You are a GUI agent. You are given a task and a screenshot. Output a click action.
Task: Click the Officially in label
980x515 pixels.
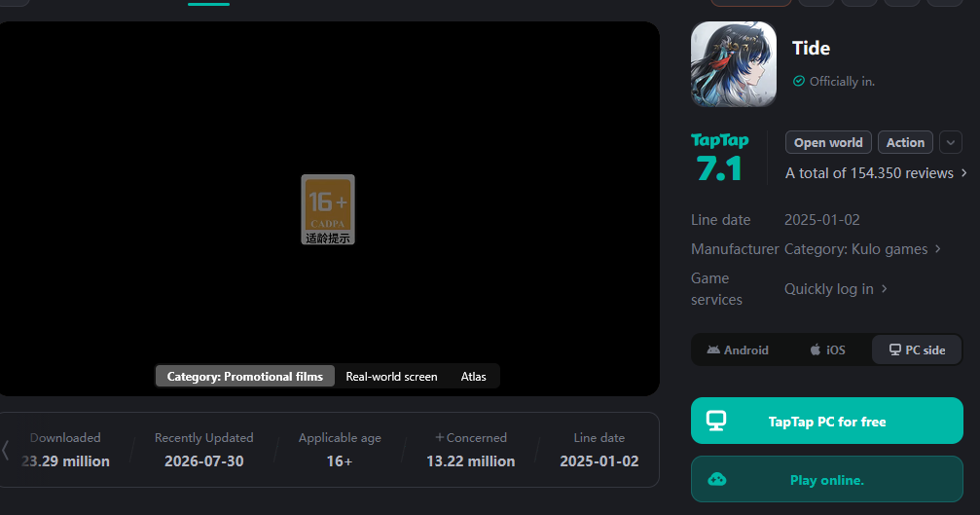coord(842,81)
